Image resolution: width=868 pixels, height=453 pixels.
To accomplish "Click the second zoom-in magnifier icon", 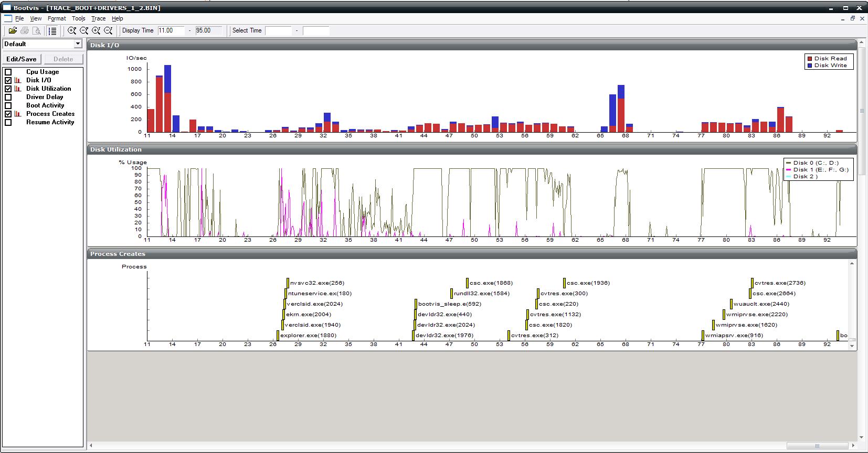I will (96, 31).
